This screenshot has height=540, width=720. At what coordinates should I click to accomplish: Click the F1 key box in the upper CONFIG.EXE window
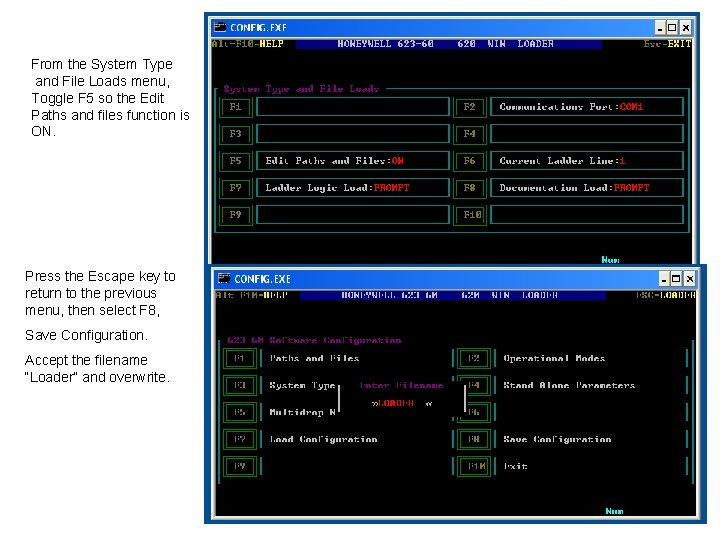[x=236, y=107]
